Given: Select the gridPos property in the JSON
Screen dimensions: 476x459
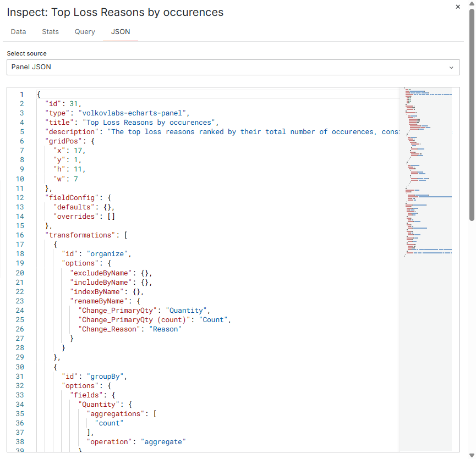Looking at the screenshot, I should pyautogui.click(x=65, y=141).
